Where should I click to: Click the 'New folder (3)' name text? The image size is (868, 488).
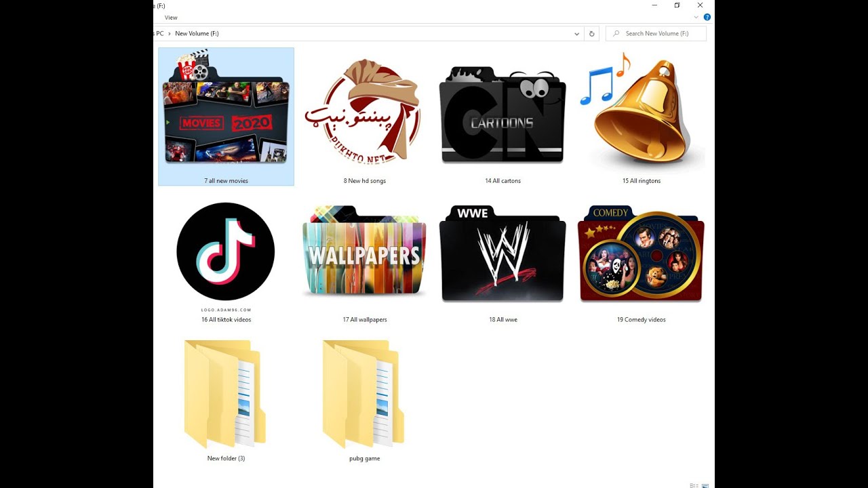pyautogui.click(x=226, y=459)
